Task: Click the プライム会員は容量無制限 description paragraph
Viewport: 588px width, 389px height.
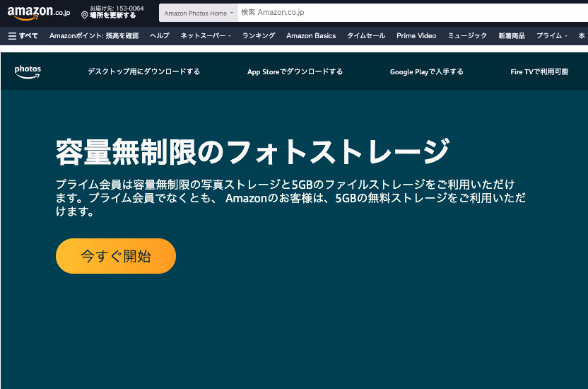Action: pos(290,198)
